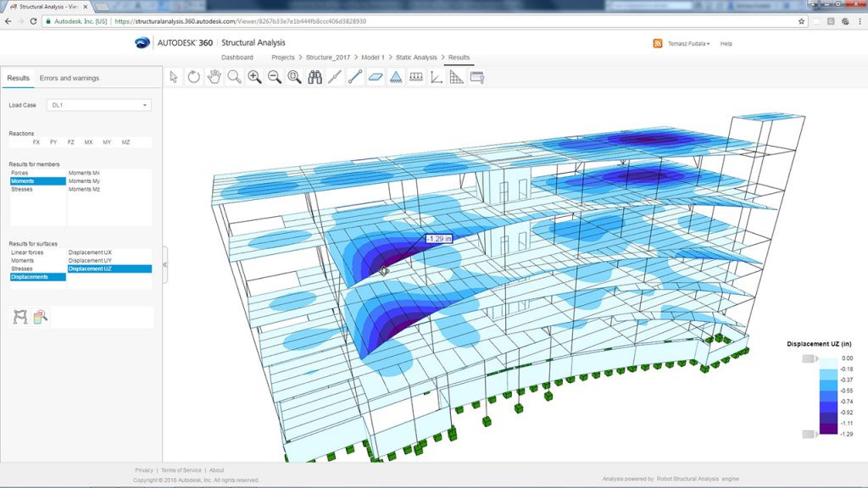868x488 pixels.
Task: Click the supports triangle tool icon
Action: pyautogui.click(x=397, y=76)
